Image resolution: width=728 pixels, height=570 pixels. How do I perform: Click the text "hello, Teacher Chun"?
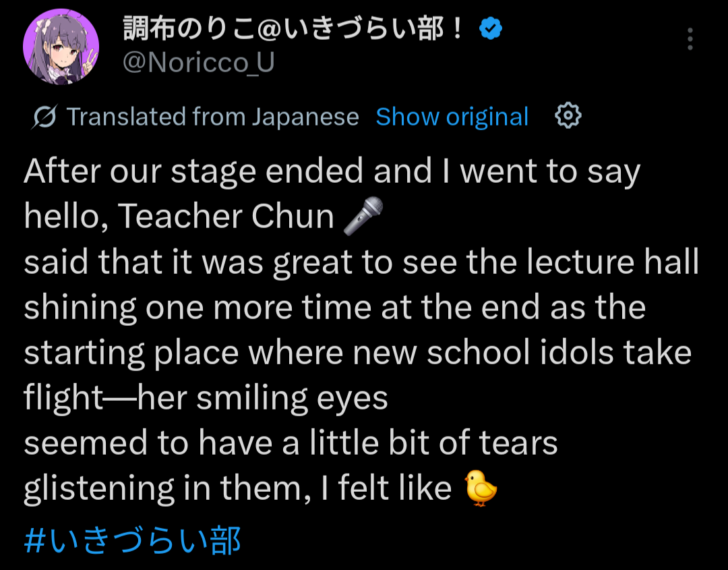point(179,217)
